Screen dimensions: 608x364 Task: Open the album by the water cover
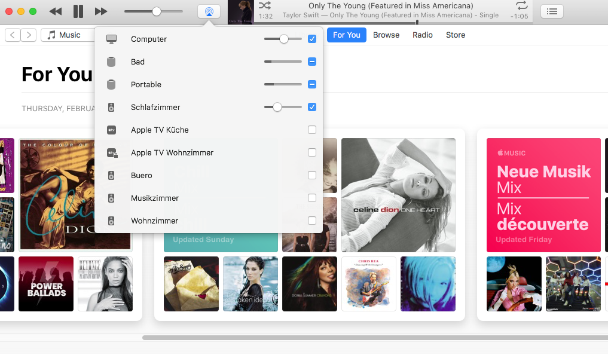coord(250,284)
